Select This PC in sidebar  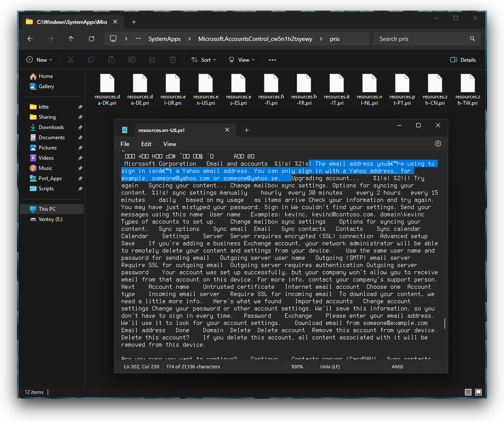pyautogui.click(x=52, y=209)
